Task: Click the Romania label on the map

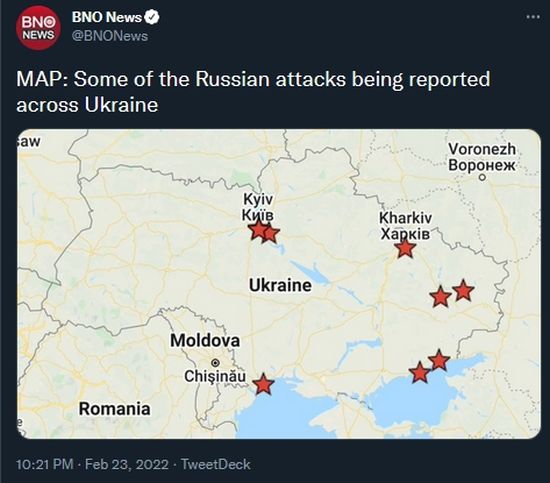Action: (x=115, y=409)
